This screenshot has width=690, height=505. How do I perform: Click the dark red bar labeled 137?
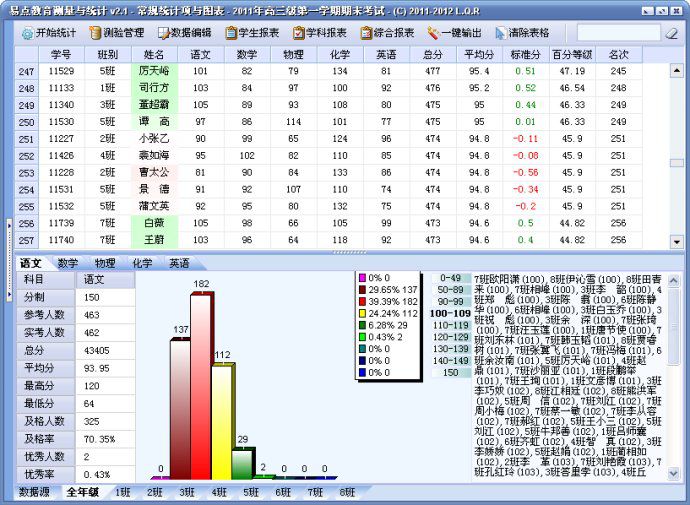(180, 408)
